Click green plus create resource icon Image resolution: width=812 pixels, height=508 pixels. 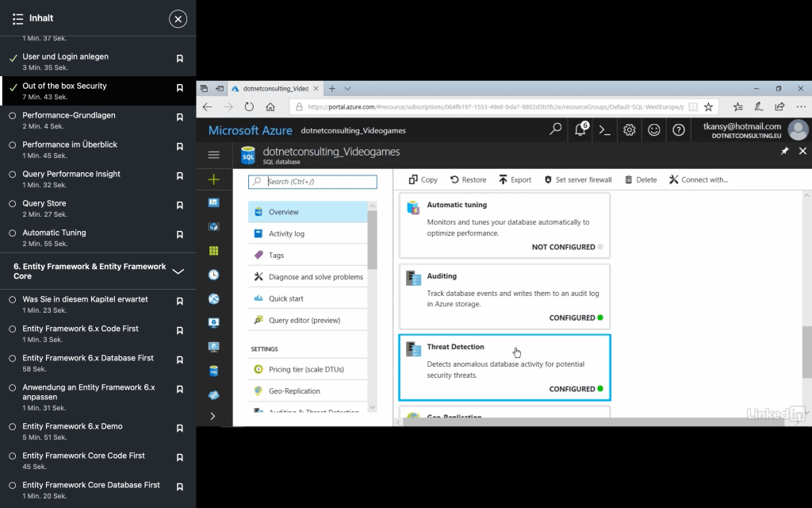tap(213, 180)
